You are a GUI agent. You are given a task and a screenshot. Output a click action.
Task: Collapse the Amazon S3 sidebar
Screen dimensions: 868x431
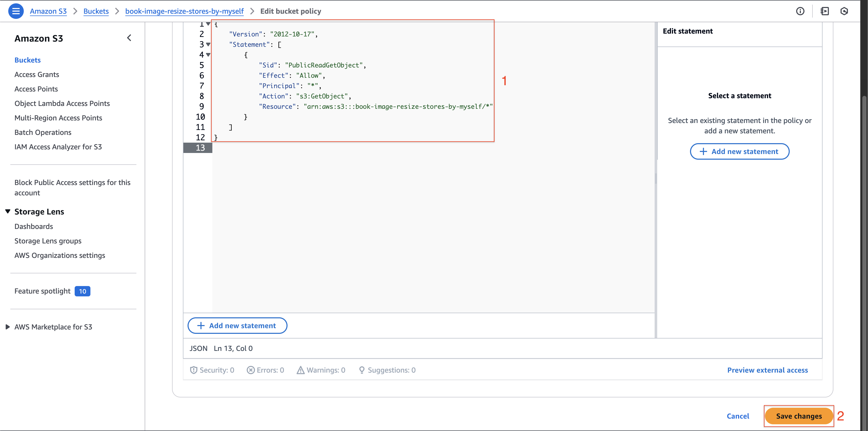(129, 38)
